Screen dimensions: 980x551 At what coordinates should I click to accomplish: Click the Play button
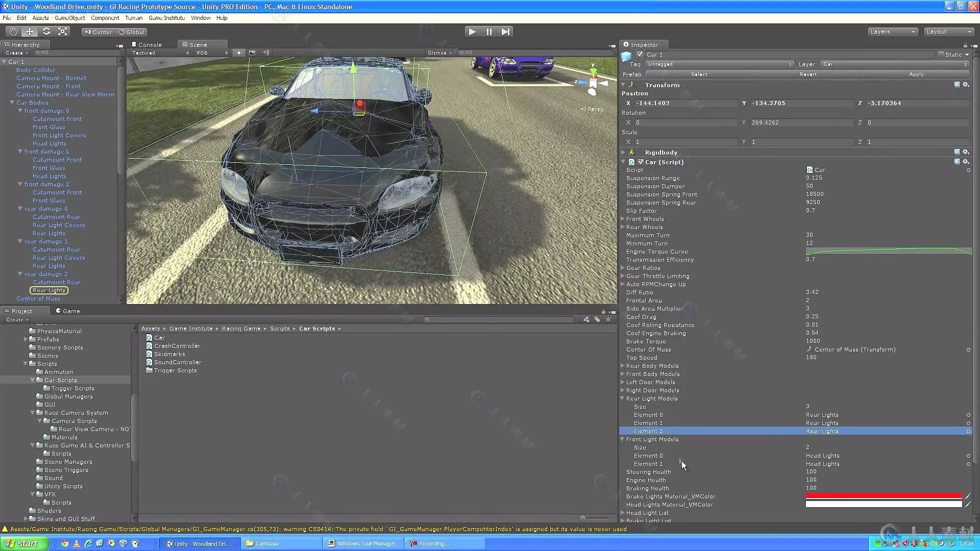[x=472, y=32]
